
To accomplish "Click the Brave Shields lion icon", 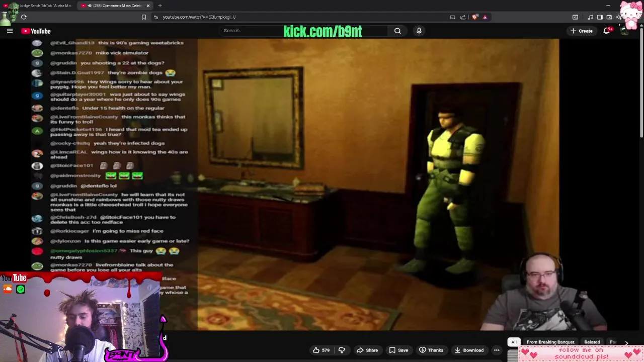I will pyautogui.click(x=475, y=17).
